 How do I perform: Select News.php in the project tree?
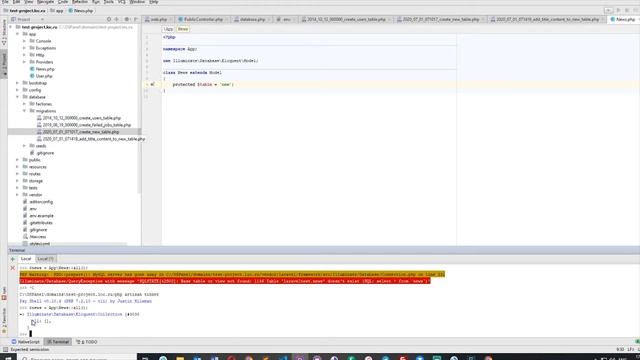[42, 69]
